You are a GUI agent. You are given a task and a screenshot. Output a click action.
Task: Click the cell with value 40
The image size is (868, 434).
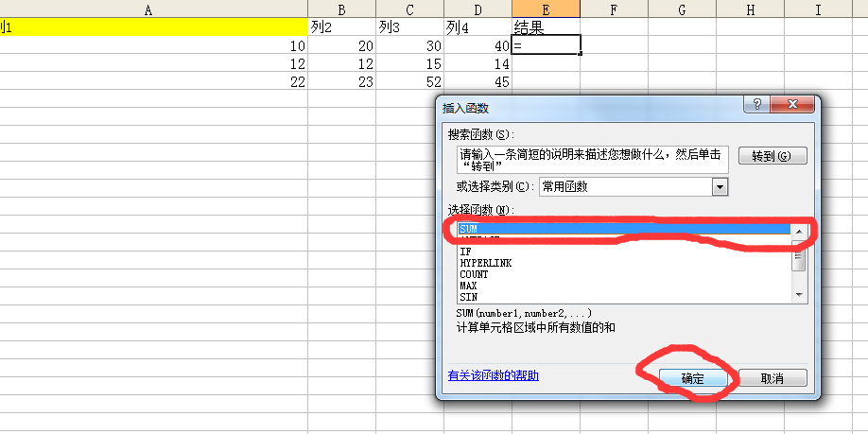coord(478,45)
